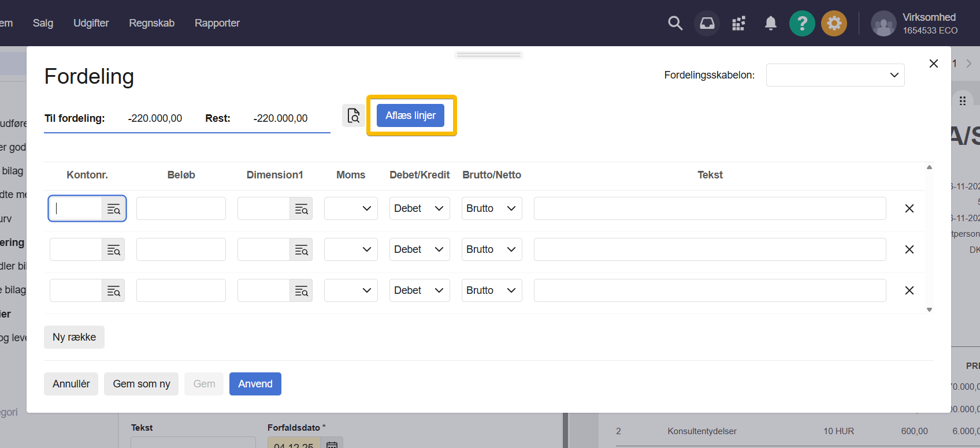980x448 pixels.
Task: Open account lookup in first row Kontonr.
Action: pyautogui.click(x=113, y=209)
